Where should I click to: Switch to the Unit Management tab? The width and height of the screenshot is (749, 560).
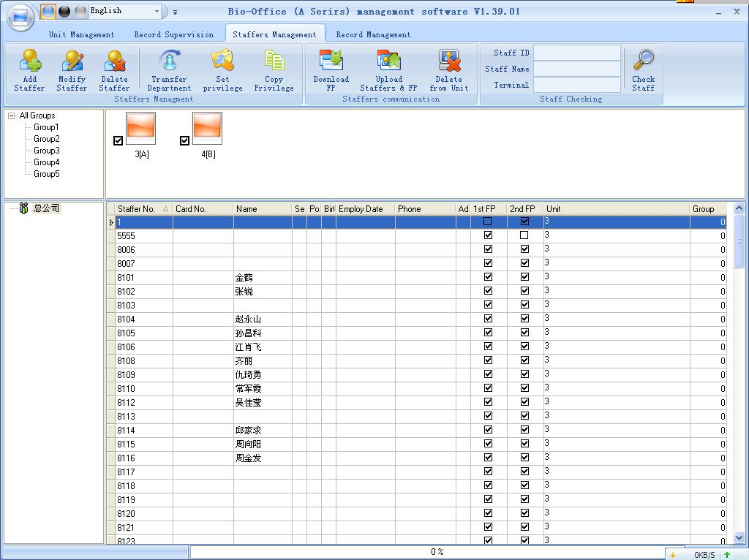coord(81,34)
